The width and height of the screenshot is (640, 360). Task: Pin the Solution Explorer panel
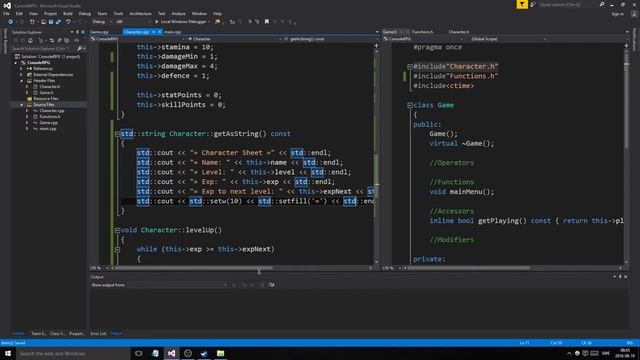coord(78,32)
